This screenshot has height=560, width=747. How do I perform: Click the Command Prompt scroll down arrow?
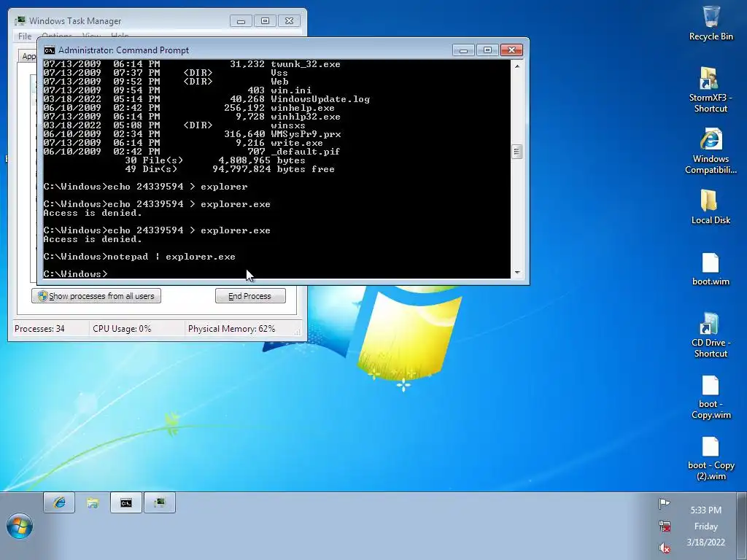pos(517,273)
